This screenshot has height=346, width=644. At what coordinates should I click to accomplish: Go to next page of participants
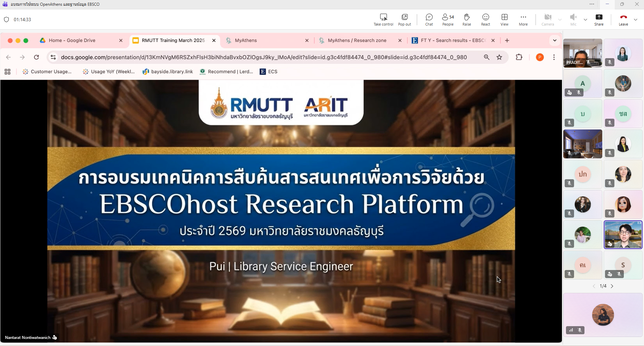pos(612,286)
